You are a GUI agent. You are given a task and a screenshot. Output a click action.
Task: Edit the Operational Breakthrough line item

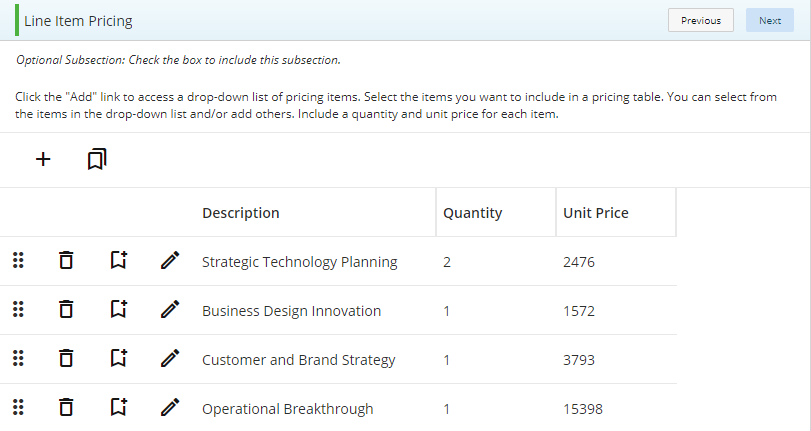[170, 407]
